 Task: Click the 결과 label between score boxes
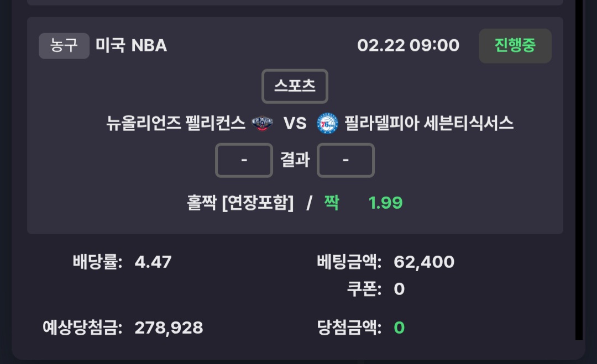point(295,160)
